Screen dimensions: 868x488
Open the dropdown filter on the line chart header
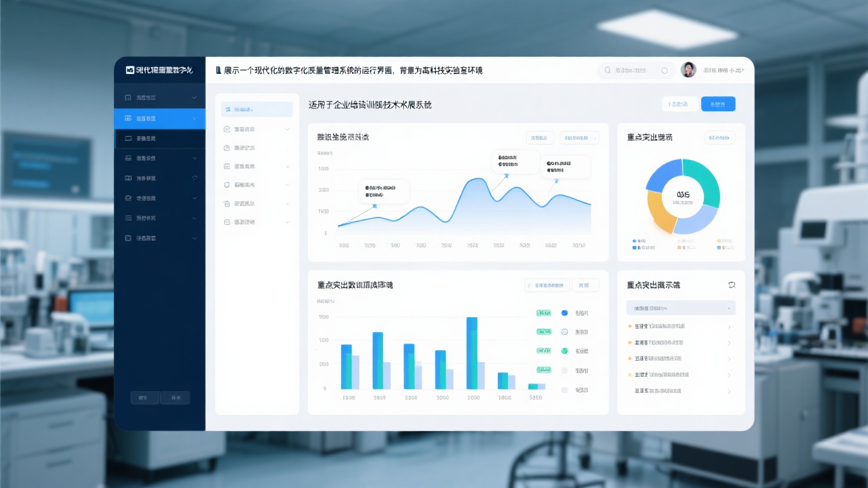[580, 138]
